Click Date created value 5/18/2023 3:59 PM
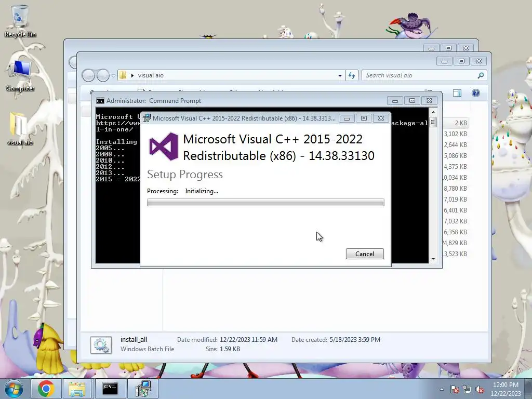This screenshot has width=532, height=399. click(355, 340)
